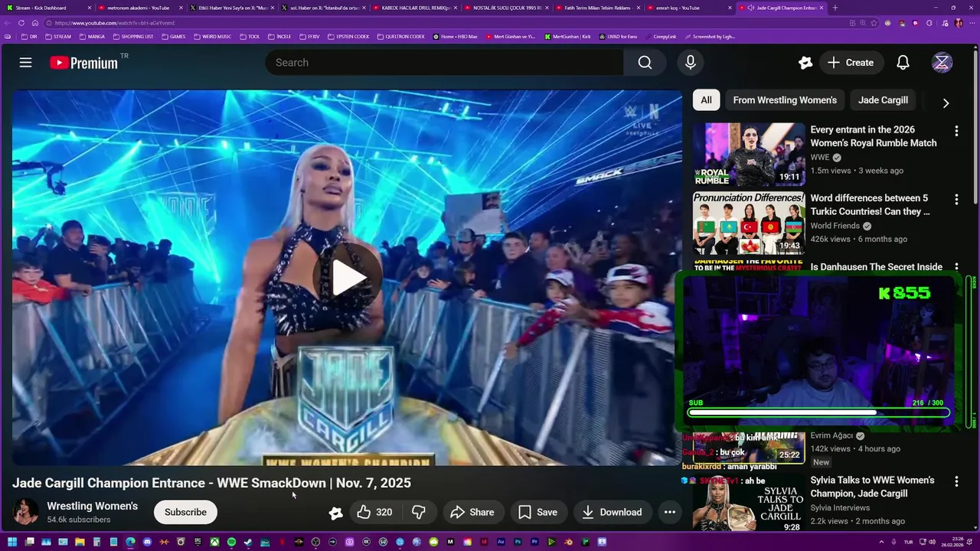The height and width of the screenshot is (551, 980).
Task: Share the Jade Cargill video
Action: (x=472, y=512)
